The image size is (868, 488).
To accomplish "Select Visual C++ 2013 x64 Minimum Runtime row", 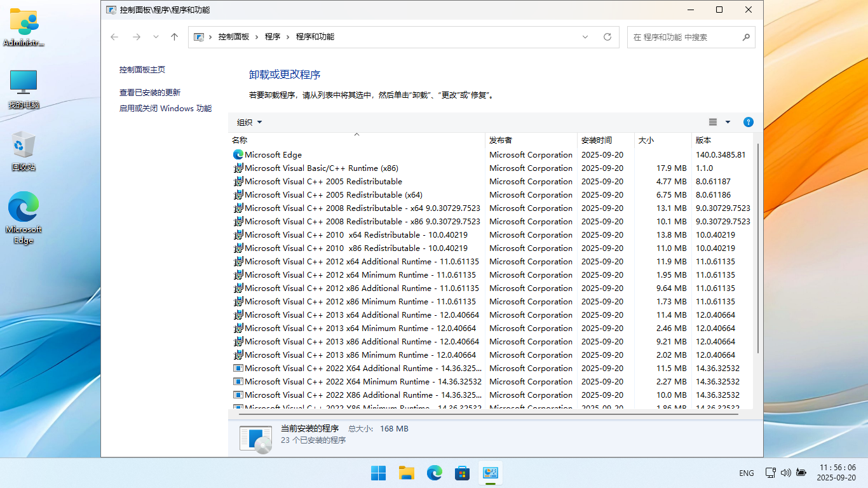I will 491,328.
